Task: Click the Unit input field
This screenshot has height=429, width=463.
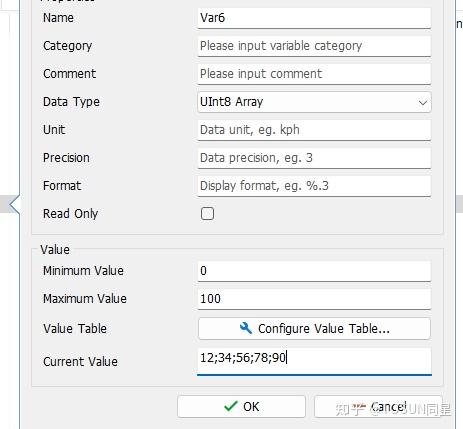Action: tap(314, 130)
